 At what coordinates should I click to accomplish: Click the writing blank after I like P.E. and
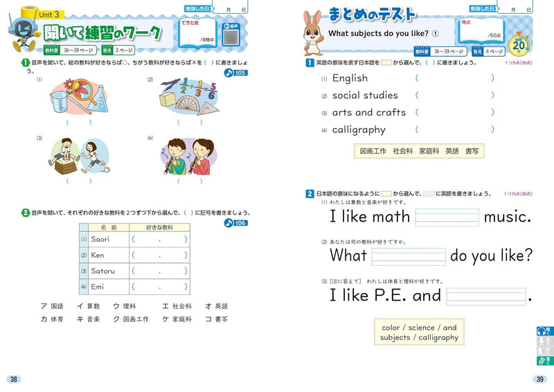pyautogui.click(x=486, y=296)
